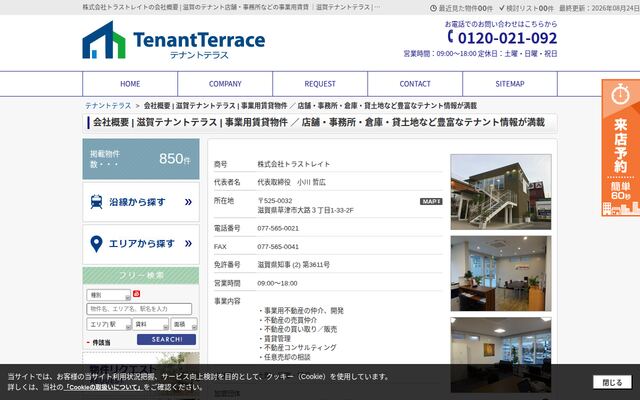Click the representative name 代表取締役 小川 哲広

[x=291, y=182]
